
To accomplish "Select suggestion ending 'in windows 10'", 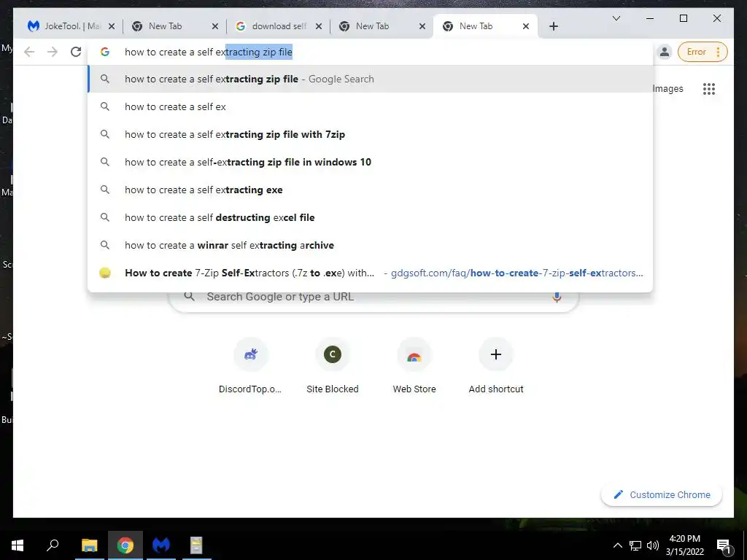I will (371, 162).
